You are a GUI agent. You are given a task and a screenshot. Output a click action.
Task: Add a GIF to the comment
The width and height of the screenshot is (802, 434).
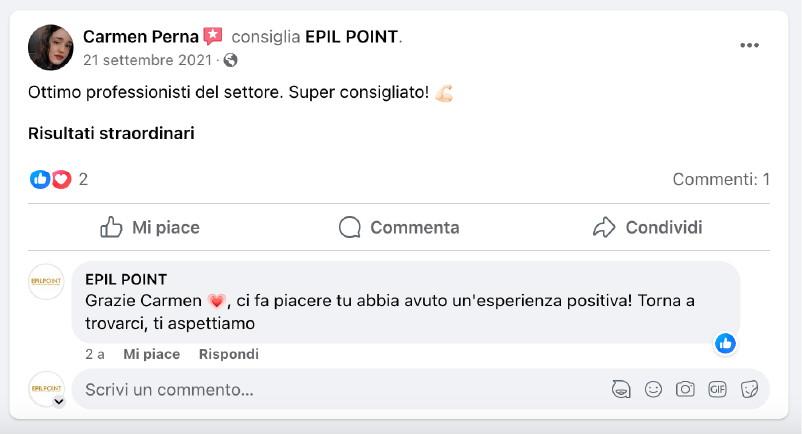click(x=717, y=389)
